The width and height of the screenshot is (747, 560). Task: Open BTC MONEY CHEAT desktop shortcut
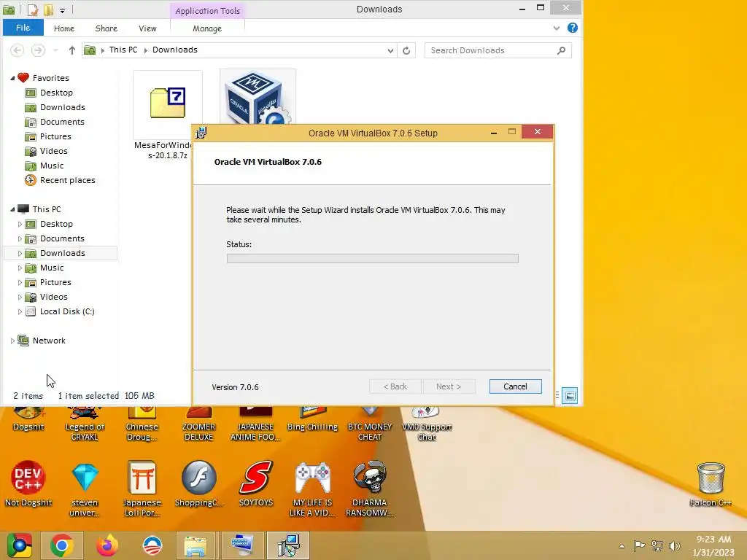coord(370,425)
